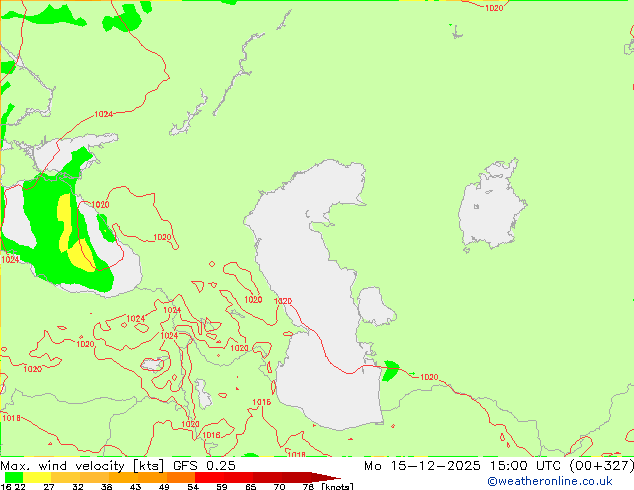Click the legend value '65'
Viewport: 634px width, 490px height.
tap(251, 487)
